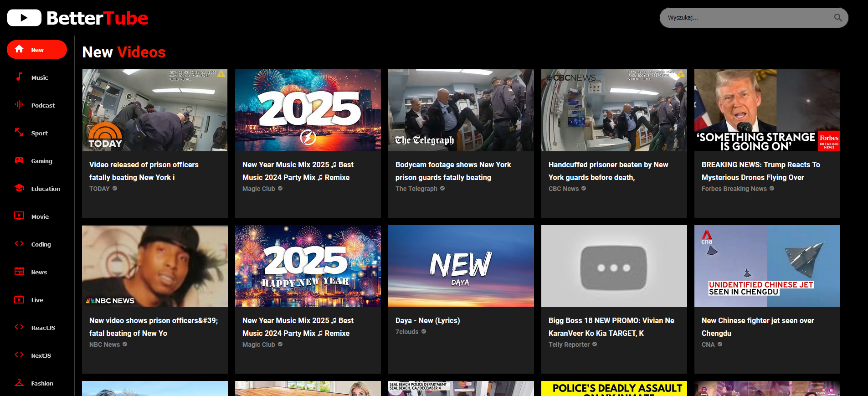The width and height of the screenshot is (868, 396).
Task: Open Forbes Breaking News channel
Action: click(734, 189)
